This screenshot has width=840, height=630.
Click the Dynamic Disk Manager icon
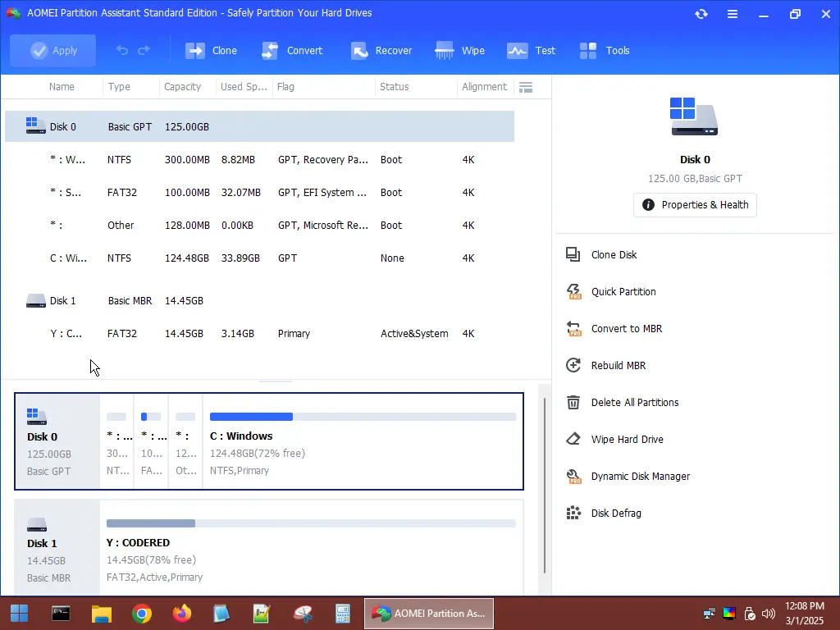573,477
